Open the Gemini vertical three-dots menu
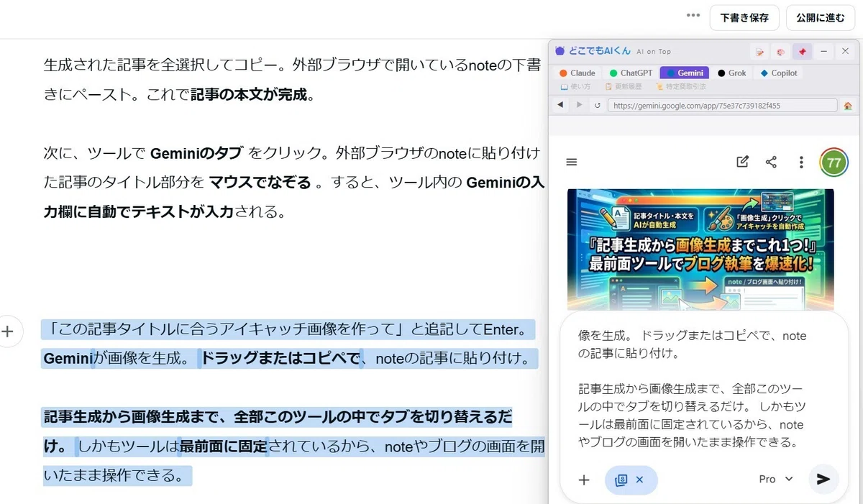This screenshot has width=863, height=504. click(801, 162)
